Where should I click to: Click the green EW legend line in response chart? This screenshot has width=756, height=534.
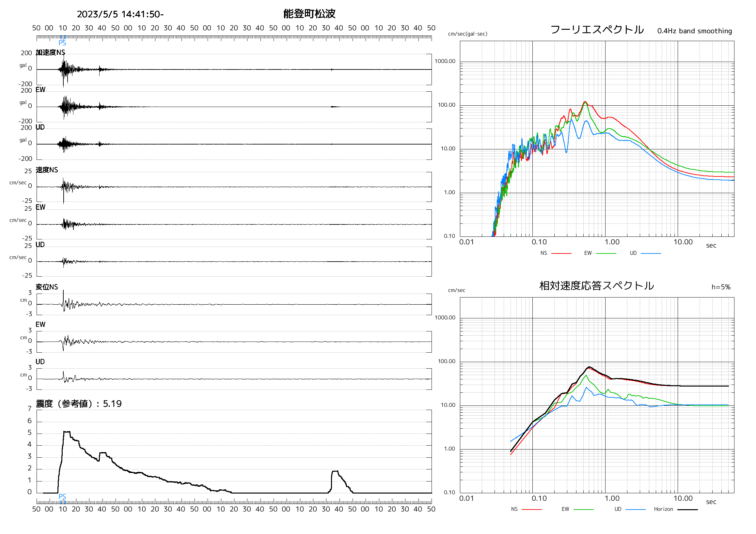point(583,509)
